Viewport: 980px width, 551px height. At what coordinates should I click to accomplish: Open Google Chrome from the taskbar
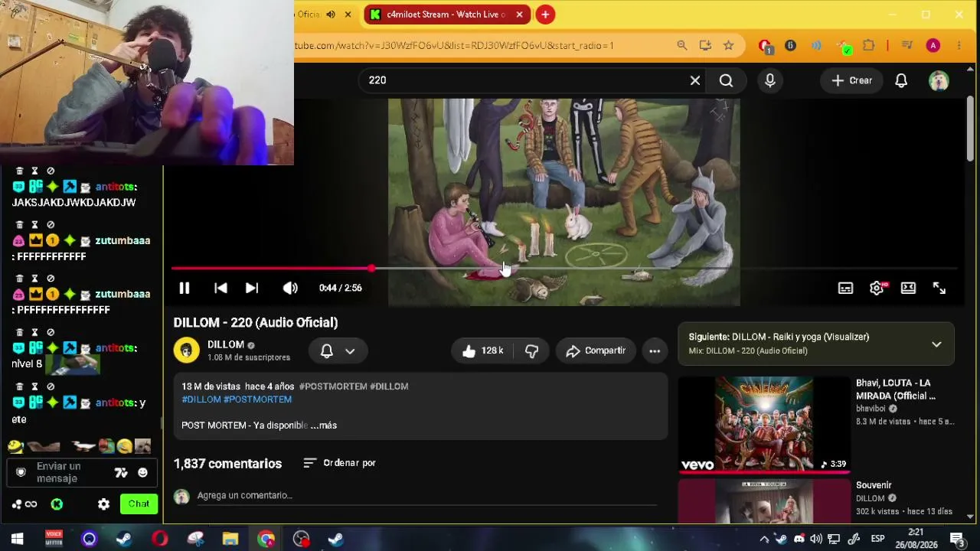pos(266,539)
